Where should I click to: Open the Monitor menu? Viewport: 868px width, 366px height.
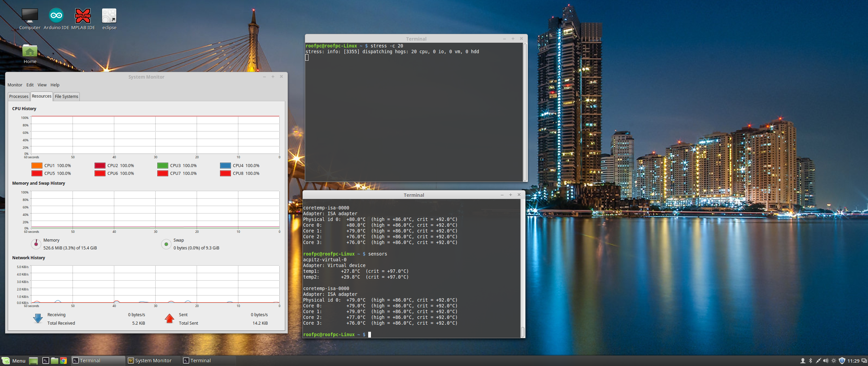pyautogui.click(x=15, y=85)
